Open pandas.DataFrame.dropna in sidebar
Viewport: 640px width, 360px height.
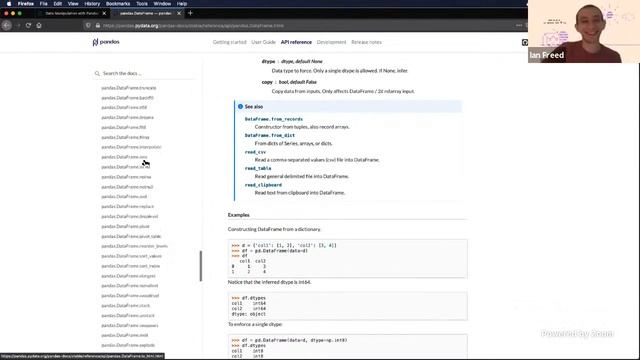pos(127,118)
